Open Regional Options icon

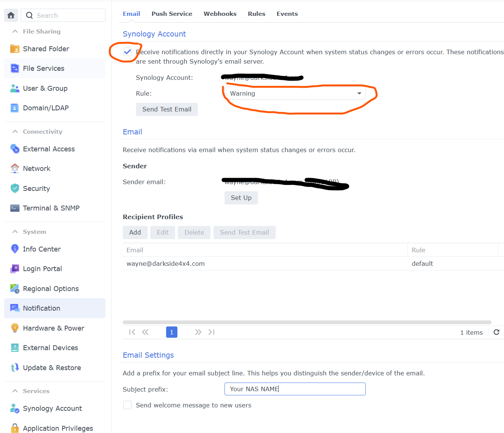pyautogui.click(x=15, y=288)
